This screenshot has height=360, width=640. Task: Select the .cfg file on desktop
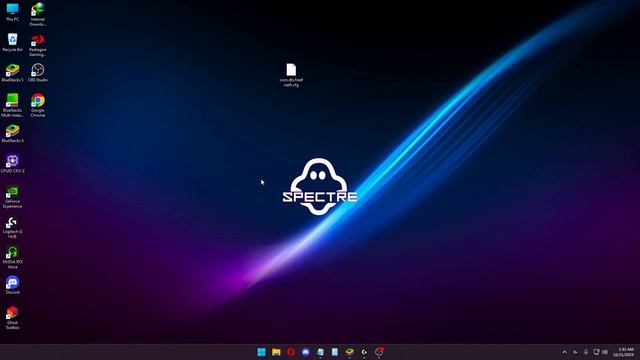click(x=291, y=75)
